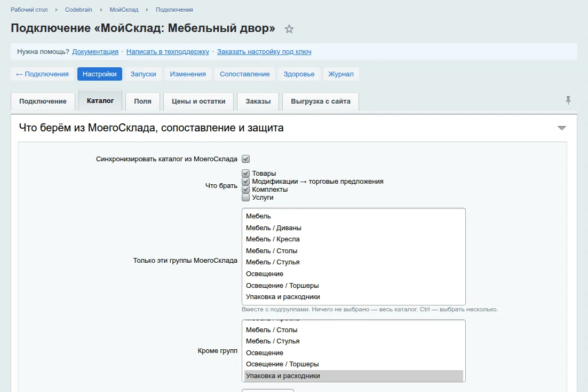Screen dimensions: 588x392
Task: Open the «Сопоставление» section
Action: pyautogui.click(x=244, y=74)
